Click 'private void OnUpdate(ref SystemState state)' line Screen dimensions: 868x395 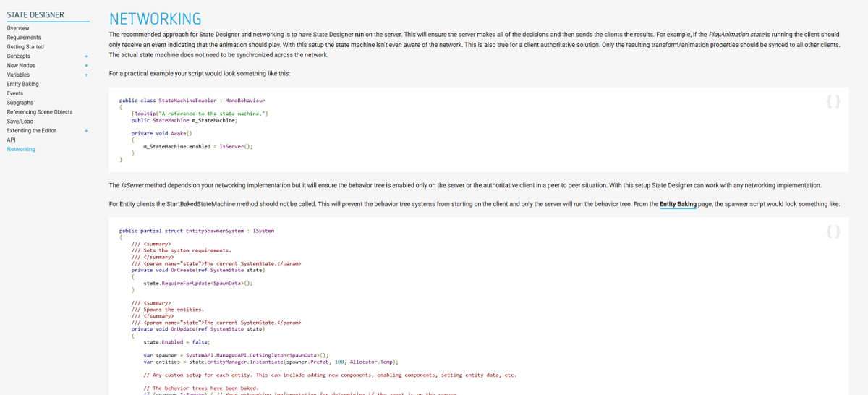point(197,328)
